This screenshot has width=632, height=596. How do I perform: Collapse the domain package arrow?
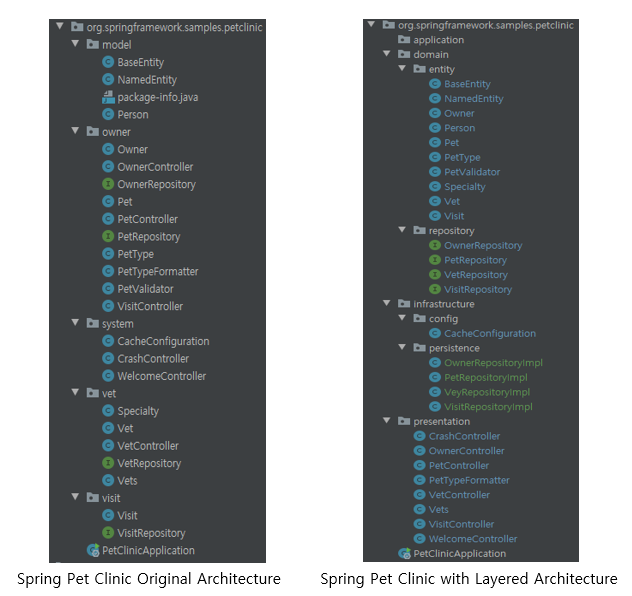tap(387, 53)
